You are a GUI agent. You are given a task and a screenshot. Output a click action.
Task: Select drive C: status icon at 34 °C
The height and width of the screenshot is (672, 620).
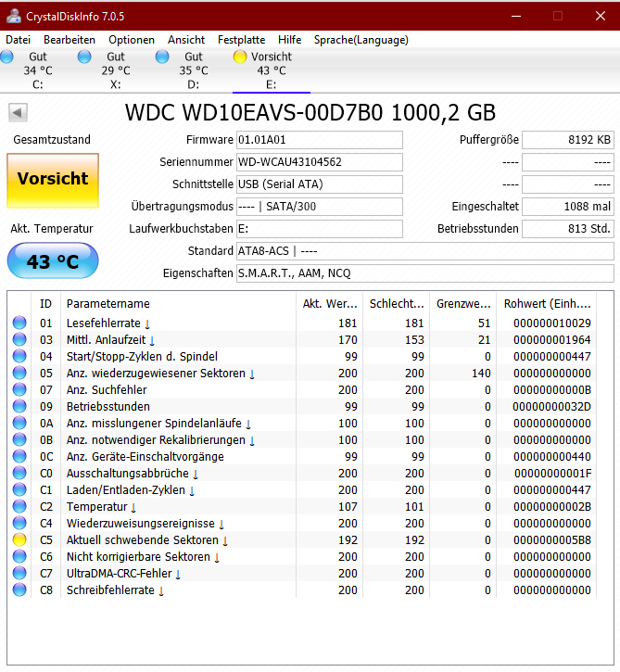(6, 57)
